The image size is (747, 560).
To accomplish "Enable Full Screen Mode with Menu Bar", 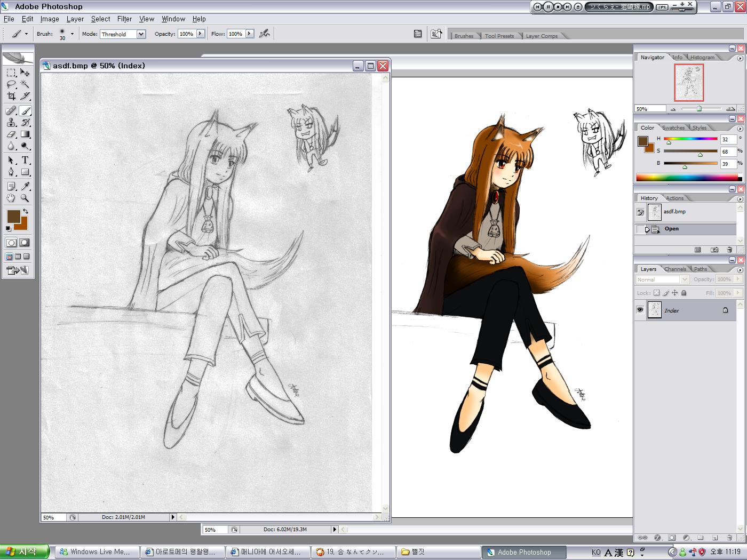I will (x=18, y=257).
